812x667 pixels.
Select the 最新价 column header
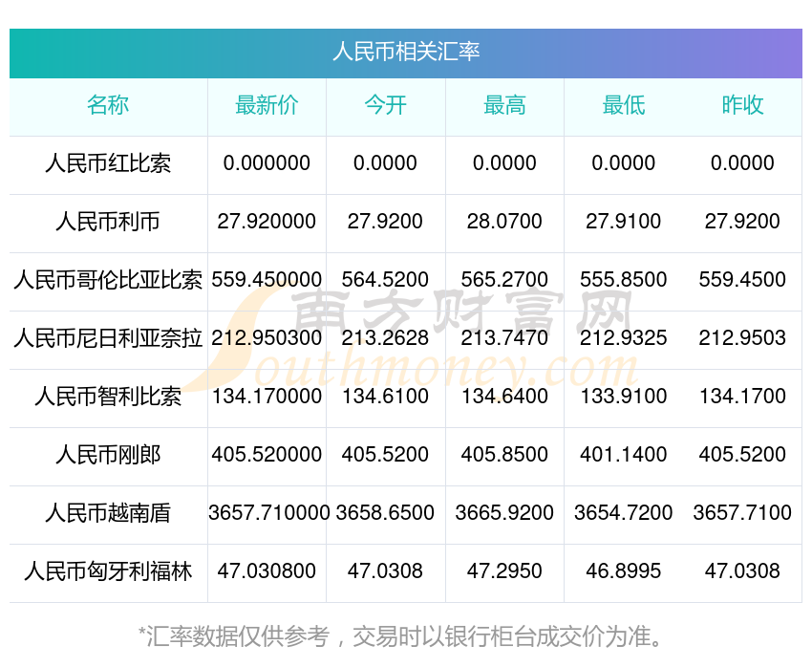coord(267,106)
